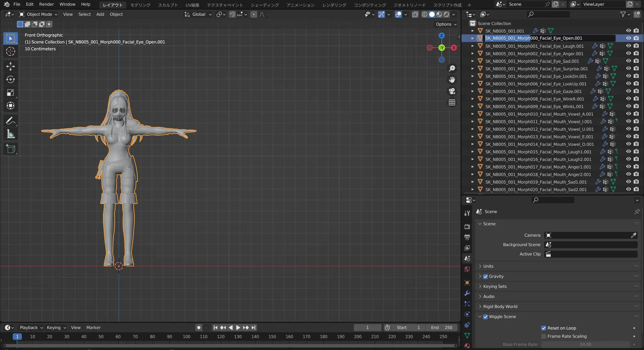Open the Keying dropdown in the timeline

pyautogui.click(x=56, y=328)
